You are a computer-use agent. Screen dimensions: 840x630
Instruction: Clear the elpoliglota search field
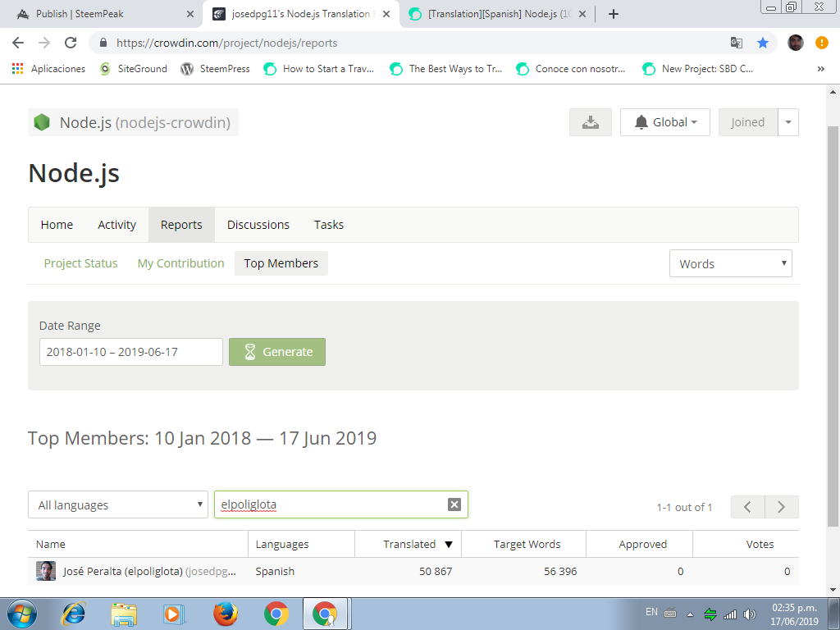(454, 504)
